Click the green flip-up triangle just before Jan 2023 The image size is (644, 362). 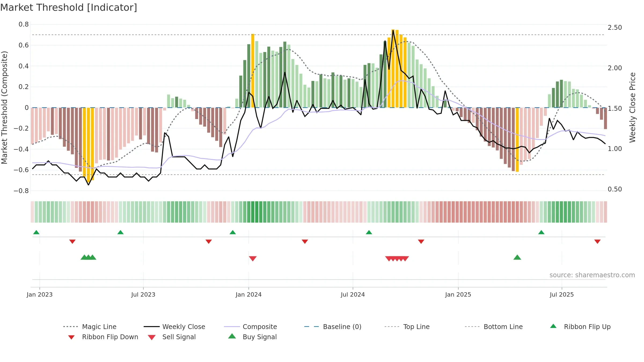point(36,232)
